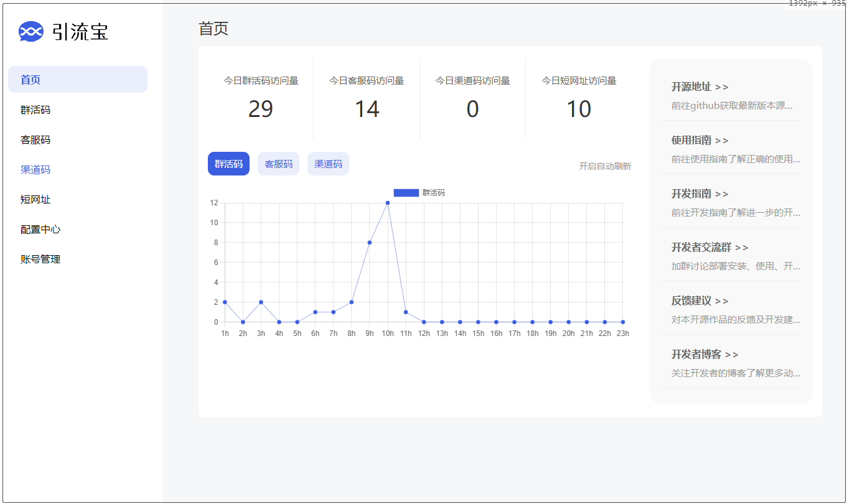The width and height of the screenshot is (847, 504).
Task: Open the 首页 sidebar item
Action: (78, 80)
